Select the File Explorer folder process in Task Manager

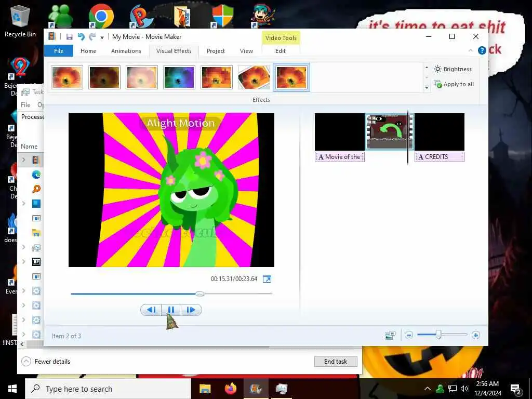(36, 233)
